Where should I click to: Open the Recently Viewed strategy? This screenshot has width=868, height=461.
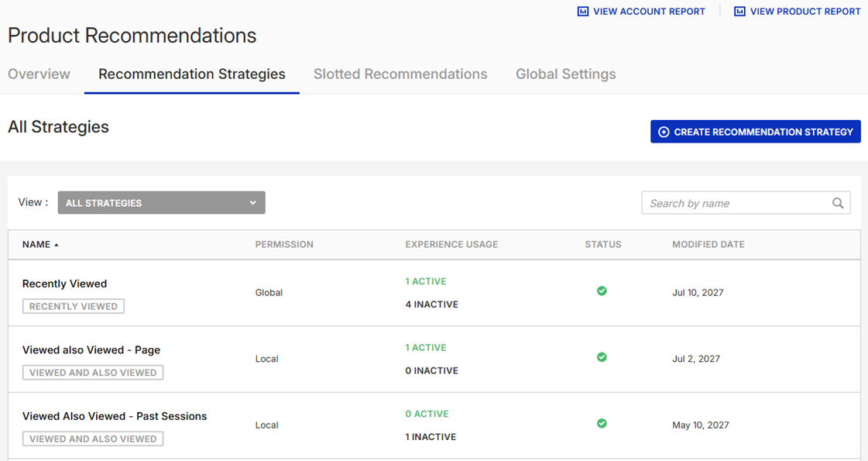(x=64, y=284)
